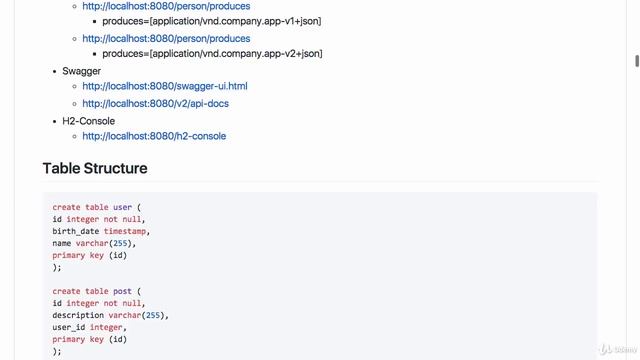Click the 'Table Structure' heading
The height and width of the screenshot is (360, 640).
pyautogui.click(x=95, y=168)
